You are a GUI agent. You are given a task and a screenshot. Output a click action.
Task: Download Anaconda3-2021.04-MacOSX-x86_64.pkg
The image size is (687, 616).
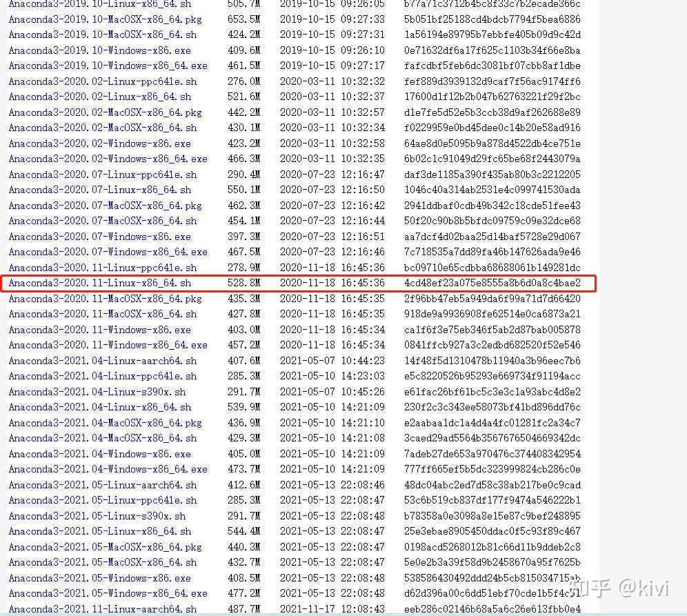(105, 424)
